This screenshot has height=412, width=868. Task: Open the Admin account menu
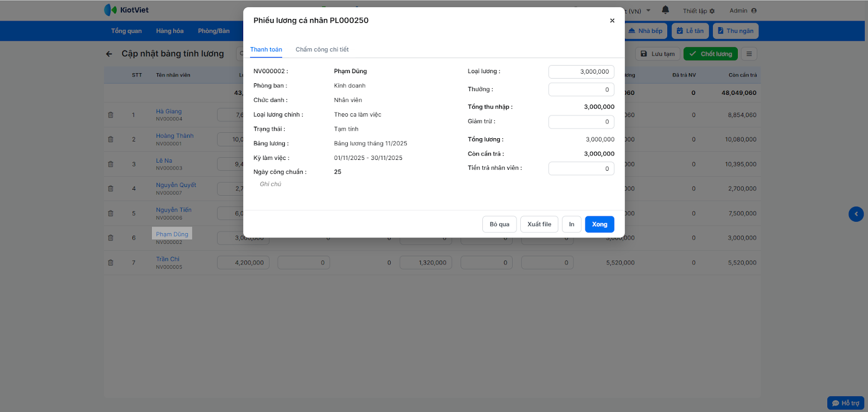tap(743, 10)
